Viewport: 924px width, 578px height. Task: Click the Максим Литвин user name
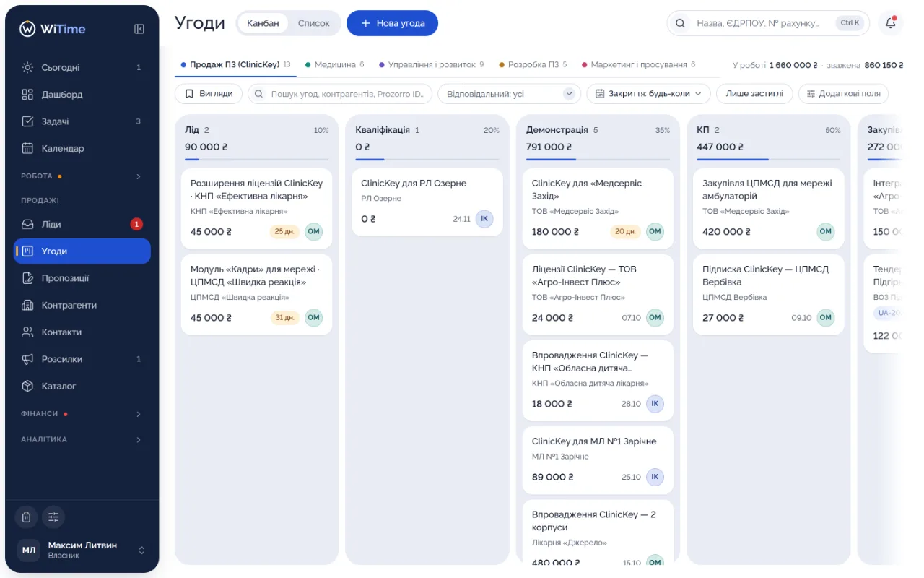coord(82,545)
